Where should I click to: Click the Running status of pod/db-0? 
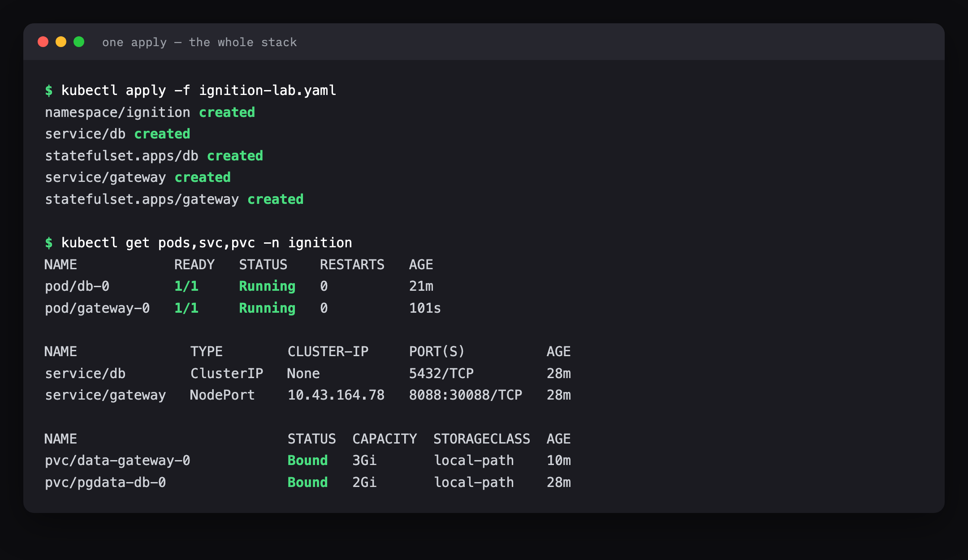pos(267,286)
